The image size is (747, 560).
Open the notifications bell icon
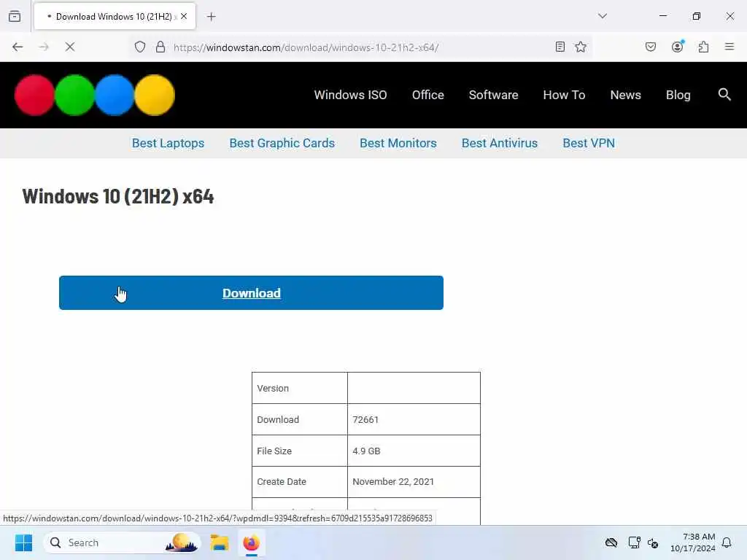click(x=727, y=542)
